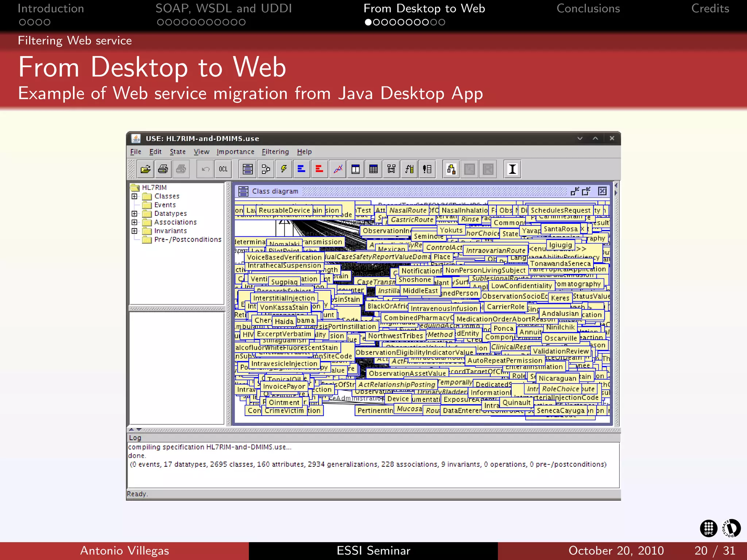Select the NasalRoute class box
Image resolution: width=747 pixels, height=560 pixels.
(407, 210)
